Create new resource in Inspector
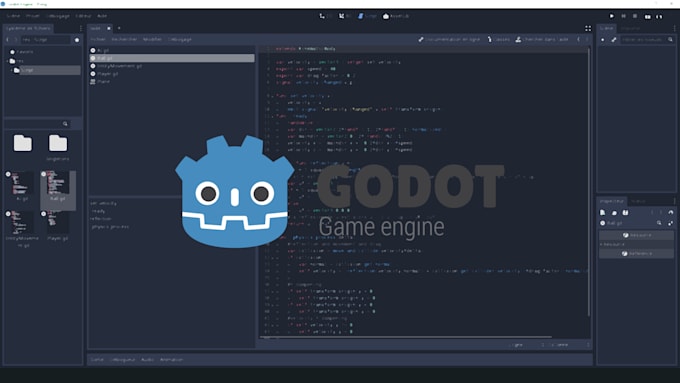This screenshot has height=383, width=680. click(x=602, y=213)
